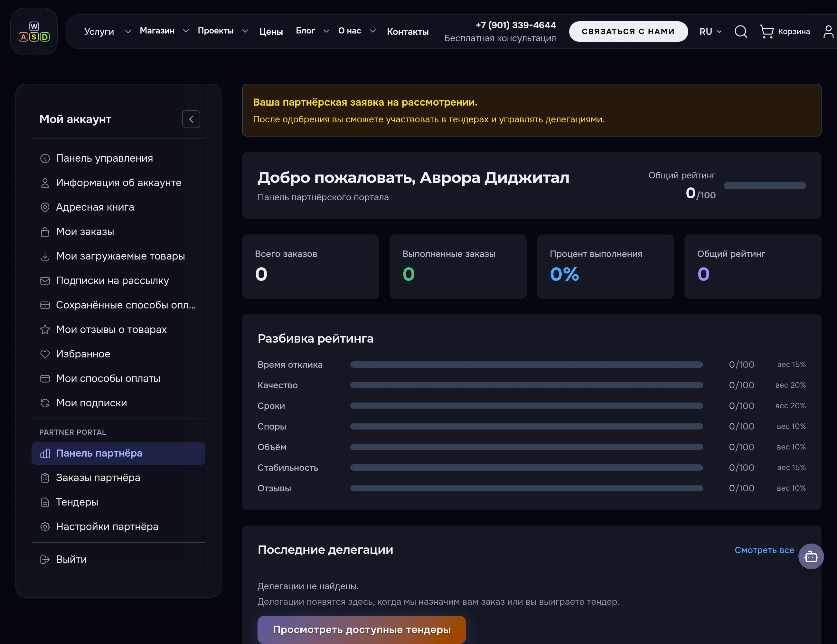Click the СВЯЗАТЬСЯ С НАМИ button
Screen dimensions: 837x644
coord(628,32)
